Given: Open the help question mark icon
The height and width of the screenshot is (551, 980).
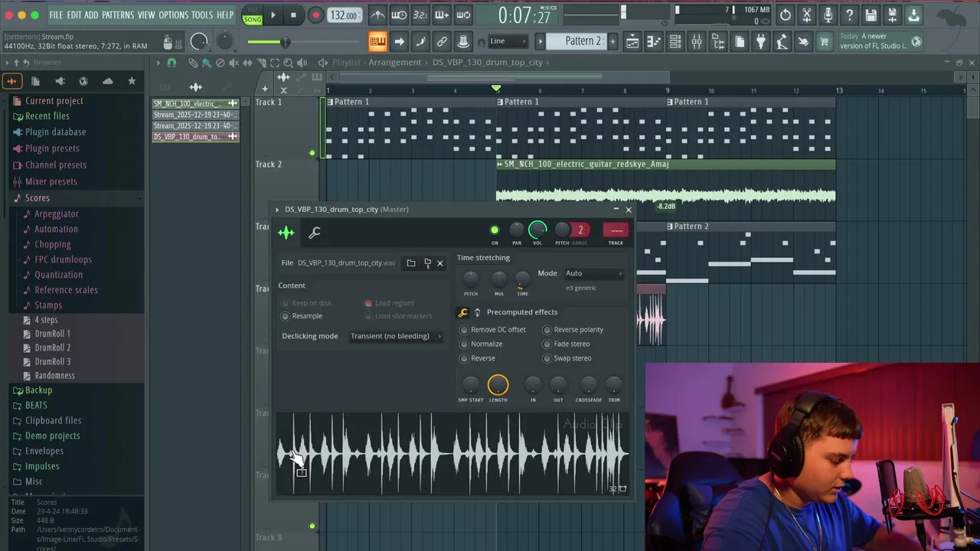Looking at the screenshot, I should [850, 15].
